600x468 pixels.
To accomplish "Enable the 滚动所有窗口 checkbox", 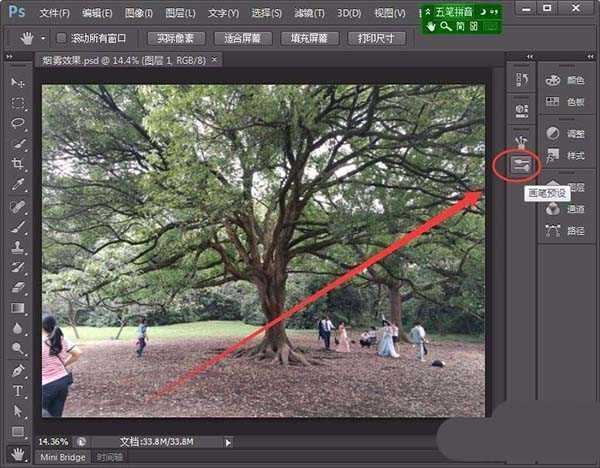I will pyautogui.click(x=61, y=39).
